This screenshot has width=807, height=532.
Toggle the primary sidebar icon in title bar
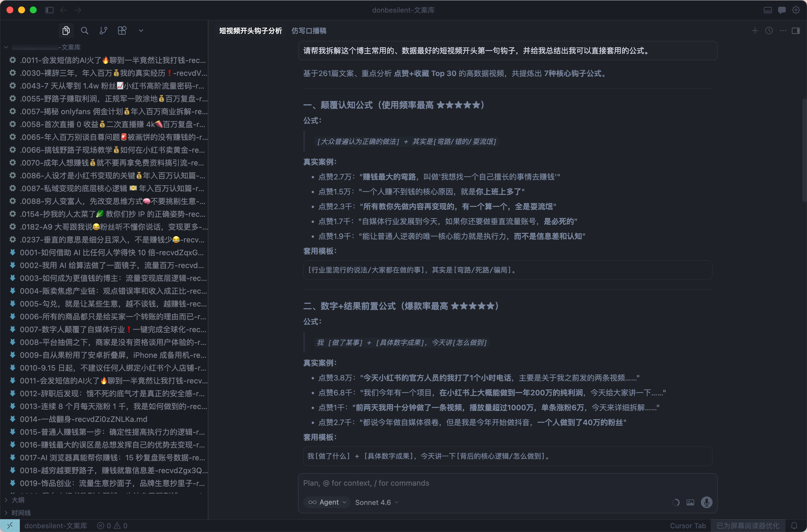coord(50,10)
